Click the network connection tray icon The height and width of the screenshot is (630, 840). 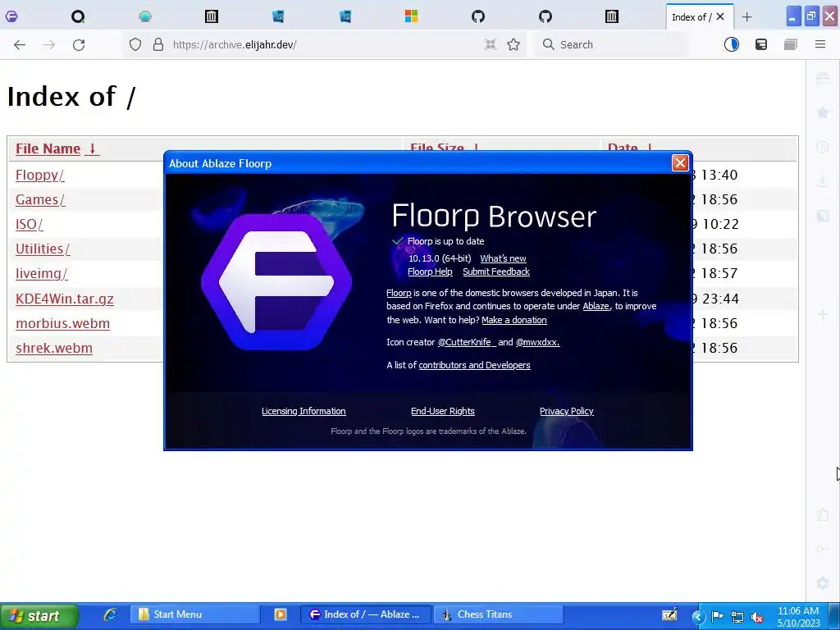[737, 617]
